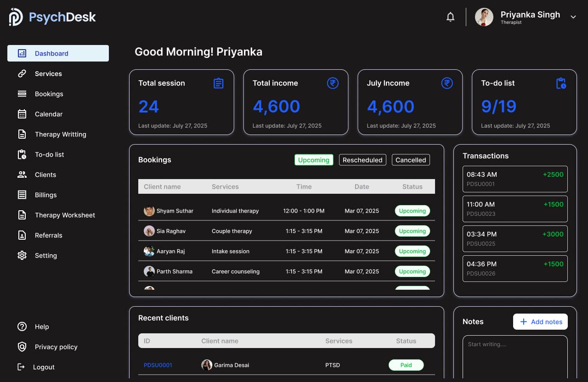The image size is (588, 382).
Task: Click the Billings sidebar icon
Action: pos(22,195)
